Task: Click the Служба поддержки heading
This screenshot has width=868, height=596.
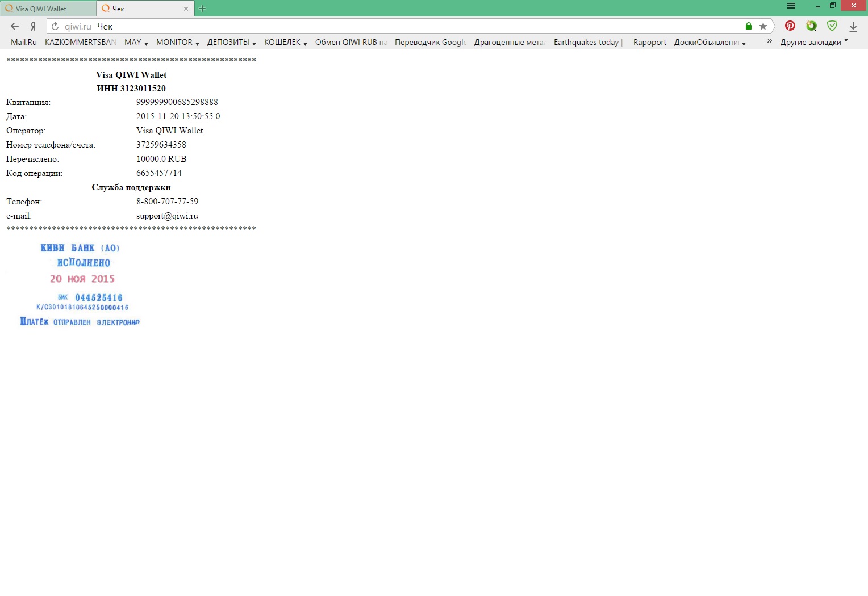Action: point(131,187)
